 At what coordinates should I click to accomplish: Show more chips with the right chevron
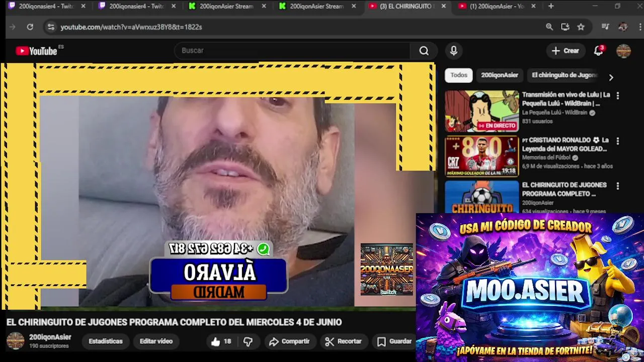611,77
